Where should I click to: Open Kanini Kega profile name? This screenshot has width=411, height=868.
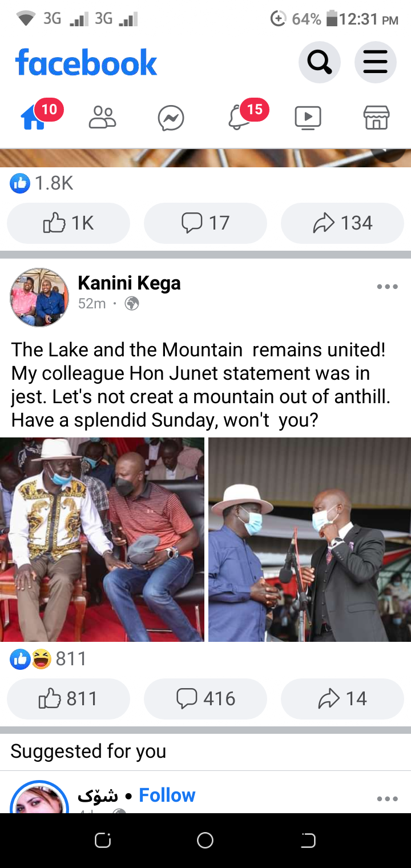point(129,283)
